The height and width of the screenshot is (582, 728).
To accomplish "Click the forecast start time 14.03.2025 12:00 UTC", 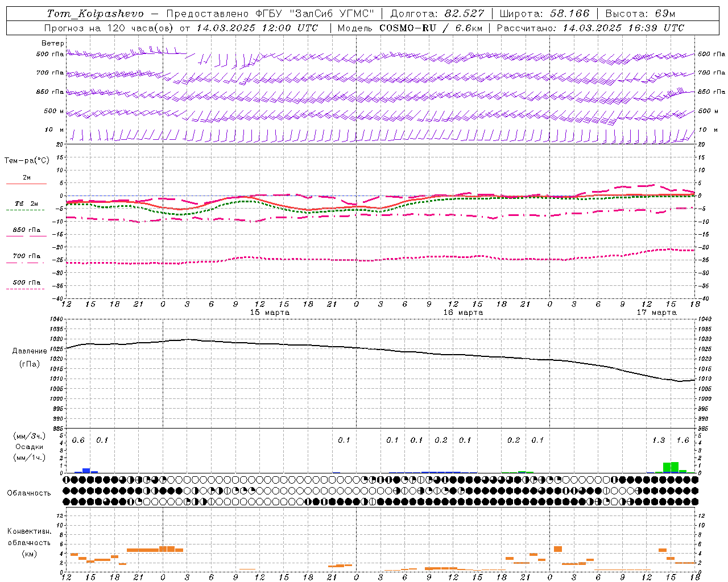I will 257,28.
